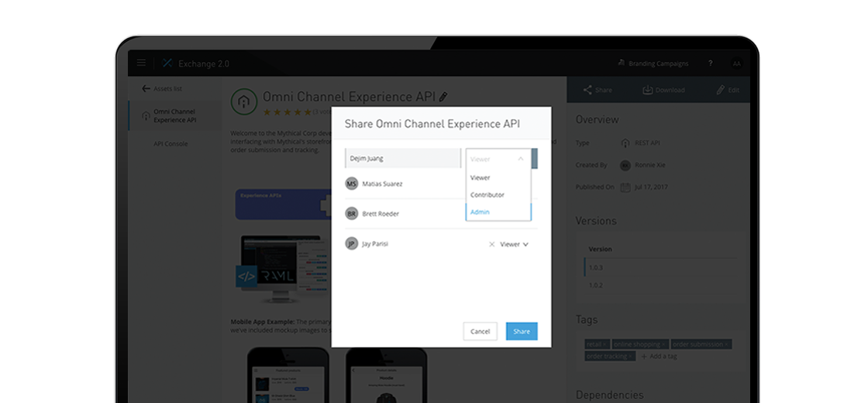The height and width of the screenshot is (403, 868).
Task: Click the MS avatar for Matias Suarez
Action: pyautogui.click(x=352, y=184)
